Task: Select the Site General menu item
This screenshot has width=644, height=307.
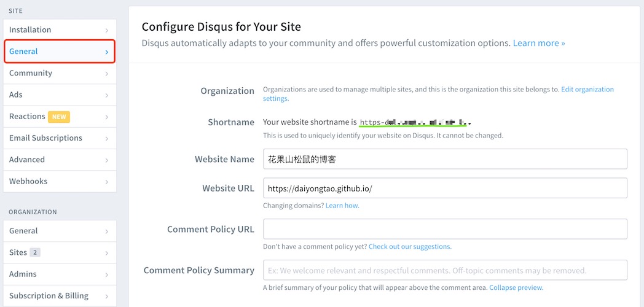Action: point(60,52)
